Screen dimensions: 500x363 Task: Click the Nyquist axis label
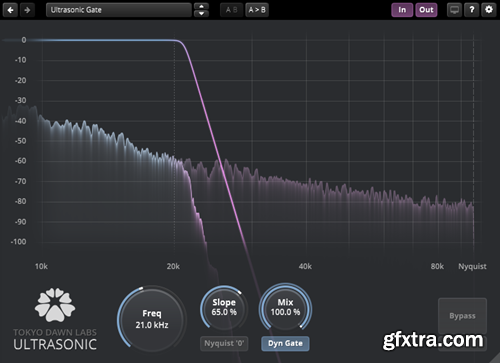[x=472, y=266]
